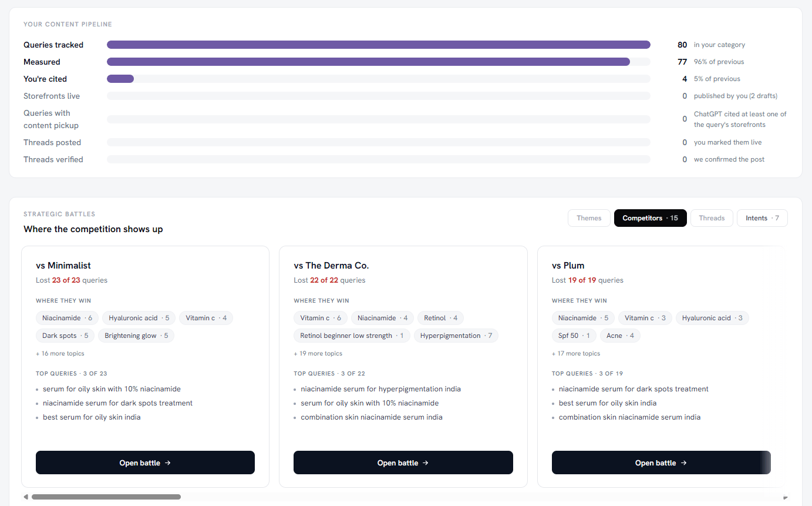Click the 'vs Plum' card title
The width and height of the screenshot is (812, 506).
pyautogui.click(x=568, y=266)
